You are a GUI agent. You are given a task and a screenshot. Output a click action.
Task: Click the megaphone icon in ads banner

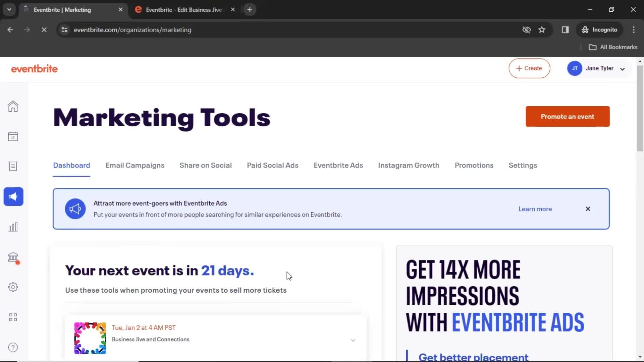point(75,209)
